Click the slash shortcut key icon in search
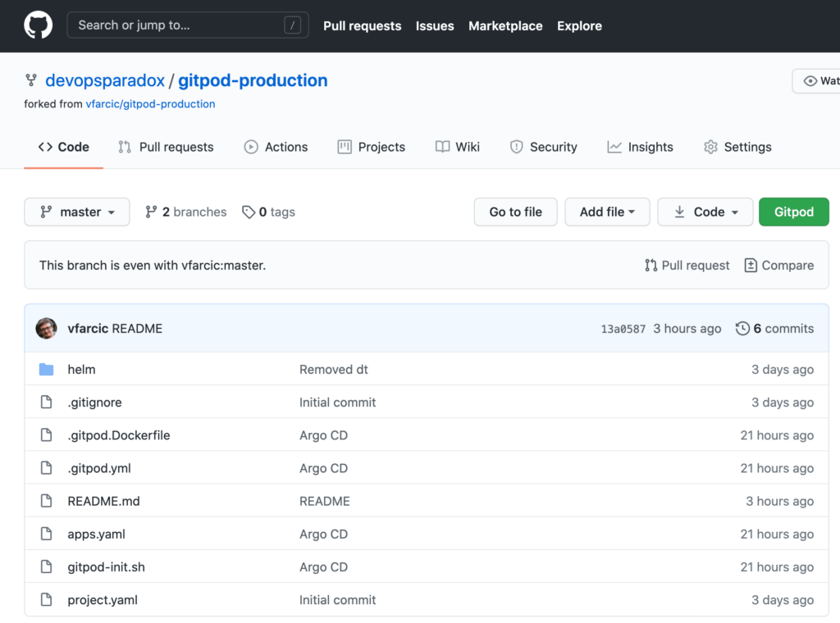 (x=292, y=25)
